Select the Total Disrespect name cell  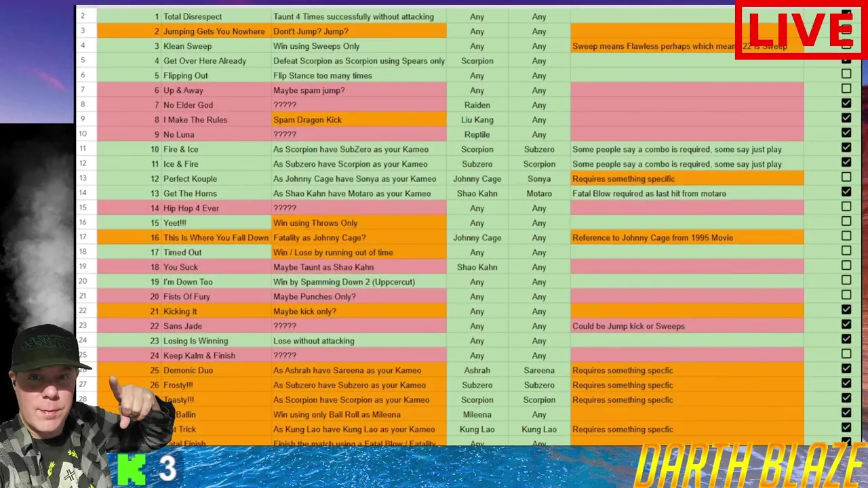coord(216,16)
